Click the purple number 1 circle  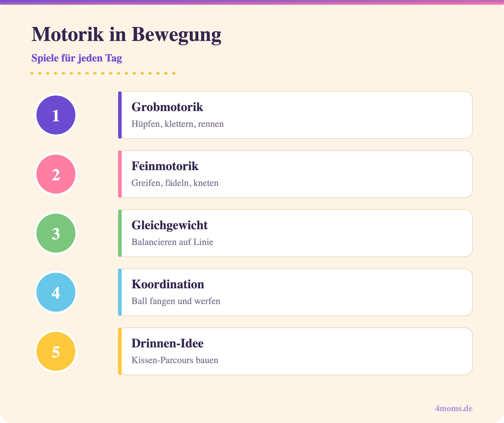point(56,115)
